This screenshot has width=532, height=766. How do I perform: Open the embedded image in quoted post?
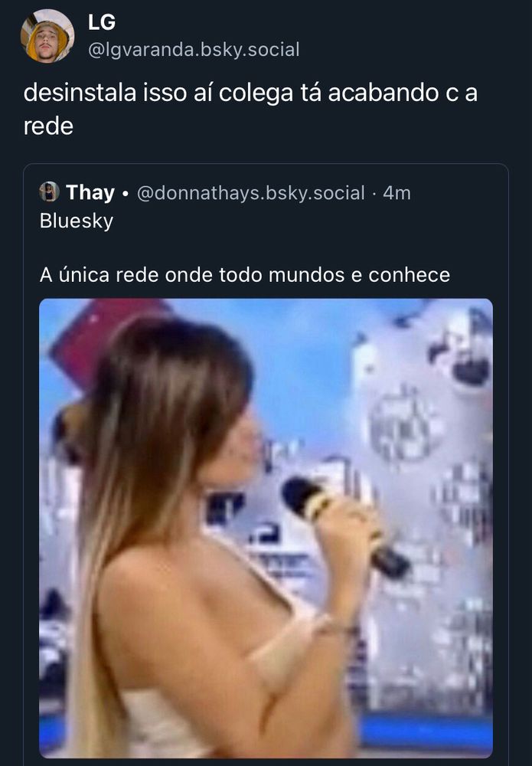point(266,528)
